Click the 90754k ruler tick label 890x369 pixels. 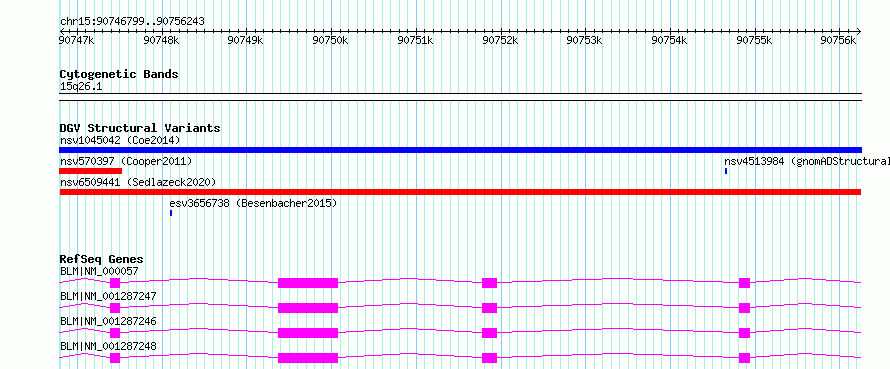(669, 40)
